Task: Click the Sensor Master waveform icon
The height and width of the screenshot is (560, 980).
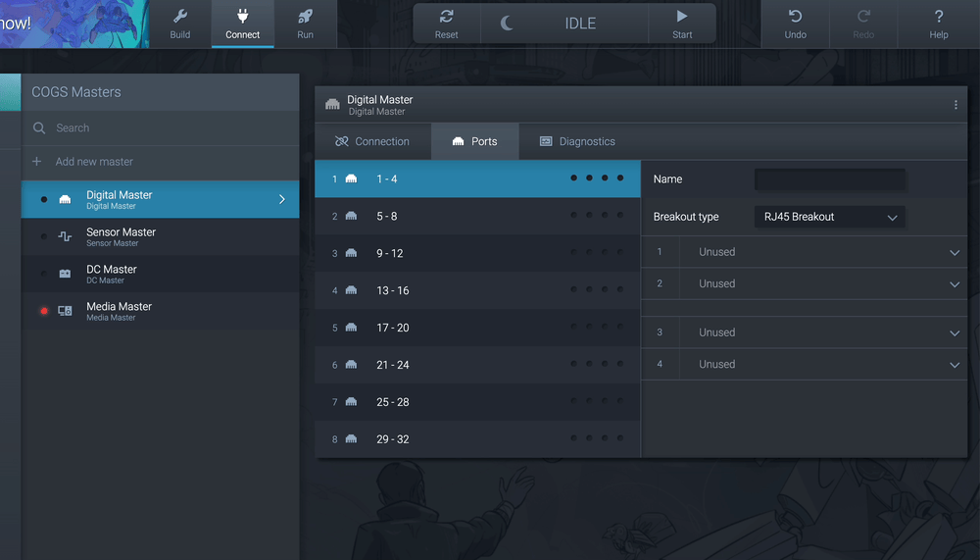Action: point(65,236)
